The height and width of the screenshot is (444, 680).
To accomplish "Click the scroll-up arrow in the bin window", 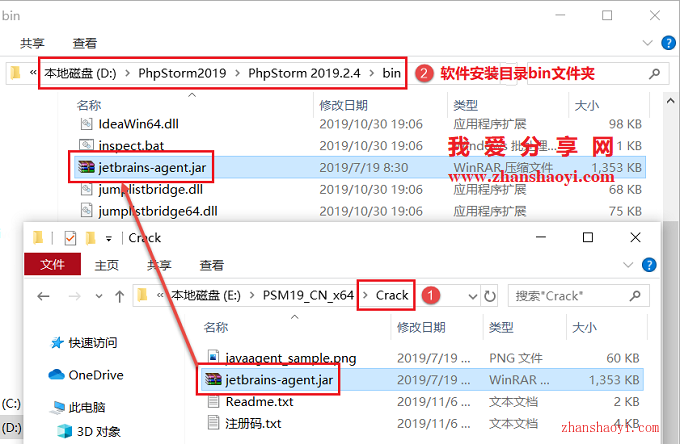I will (670, 101).
